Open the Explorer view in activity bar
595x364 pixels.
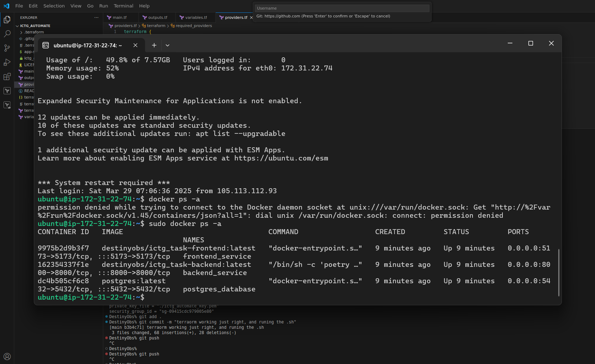[x=7, y=20]
